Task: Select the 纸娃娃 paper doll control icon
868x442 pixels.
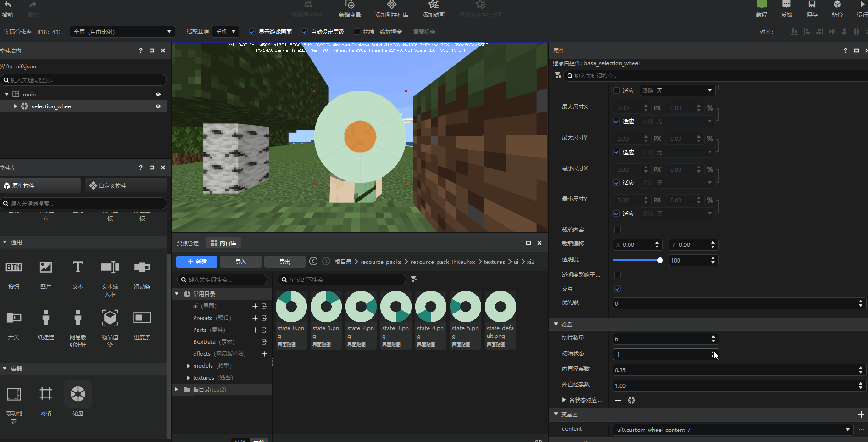Action: pos(46,318)
